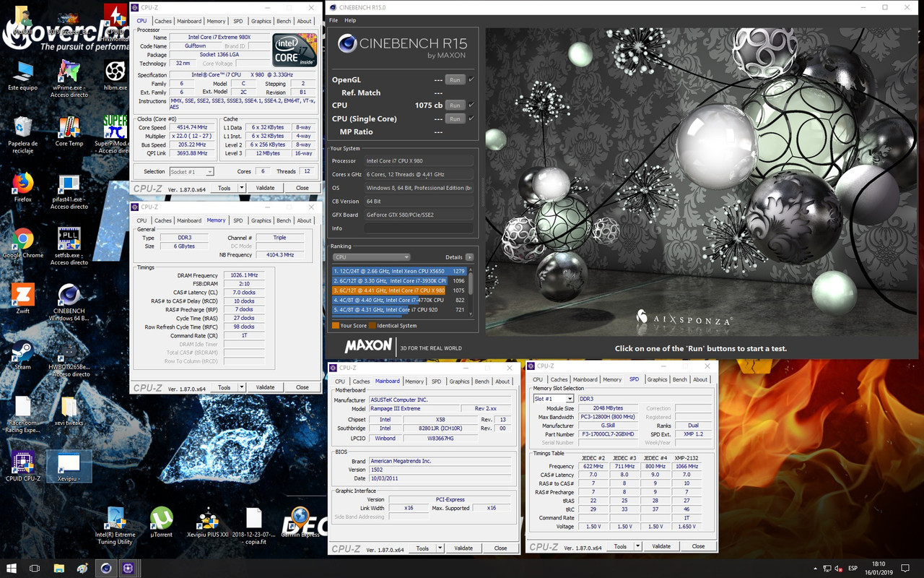Viewport: 924px width, 578px height.
Task: Open the Ranking CPU dropdown in Cinebench
Action: (x=371, y=257)
